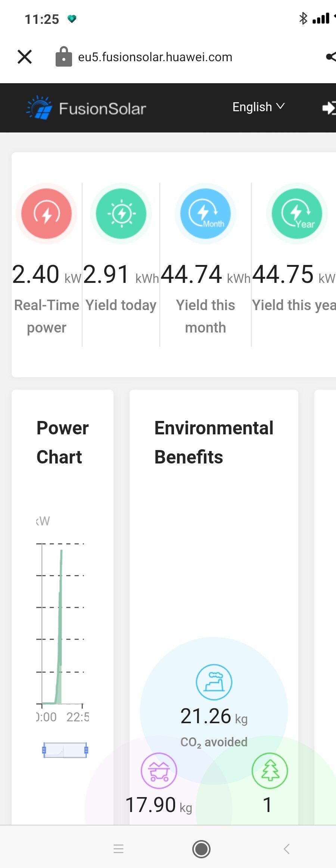Click the left handle of chart zoom slider
The height and width of the screenshot is (868, 336).
(44, 750)
